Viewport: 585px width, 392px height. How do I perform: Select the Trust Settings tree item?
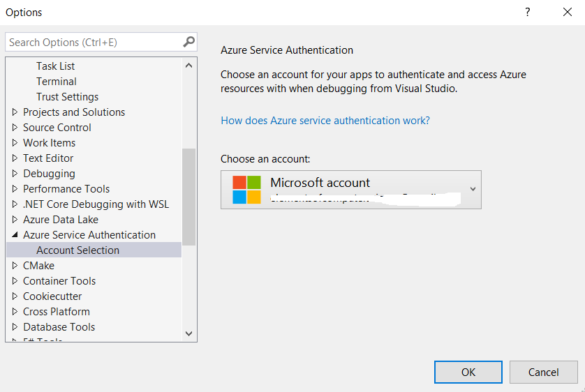coord(67,97)
